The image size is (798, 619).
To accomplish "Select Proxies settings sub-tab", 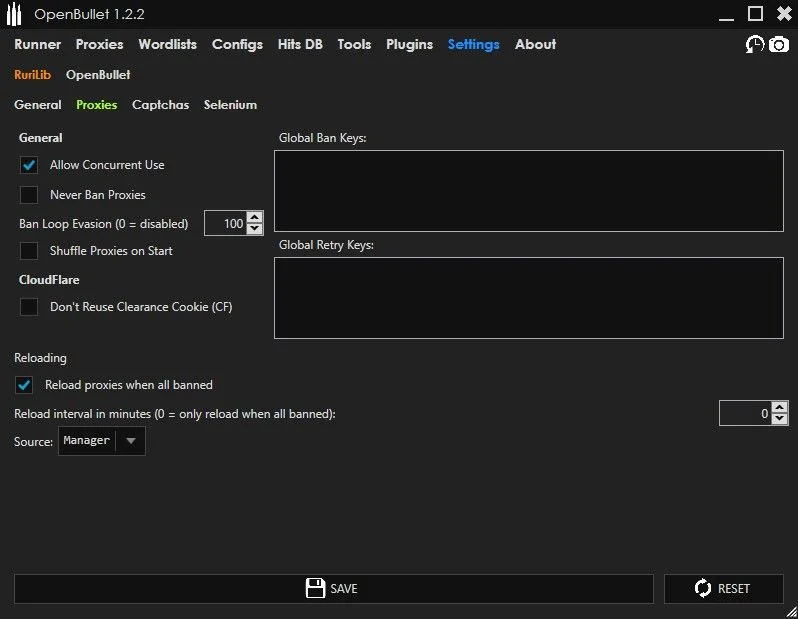I will point(97,105).
